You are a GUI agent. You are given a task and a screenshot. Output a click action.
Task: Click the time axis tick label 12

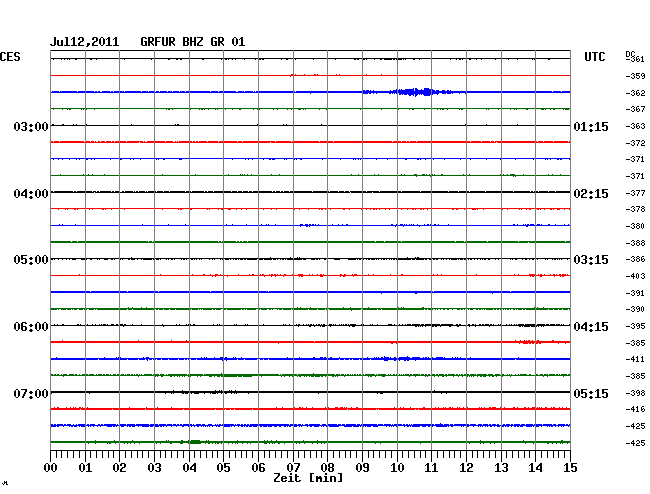tap(466, 468)
